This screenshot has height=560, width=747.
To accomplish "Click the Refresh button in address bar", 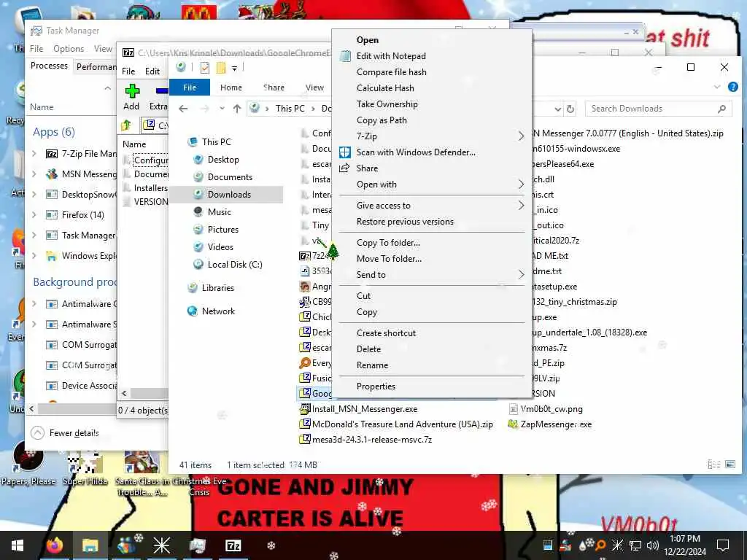I will click(x=570, y=109).
